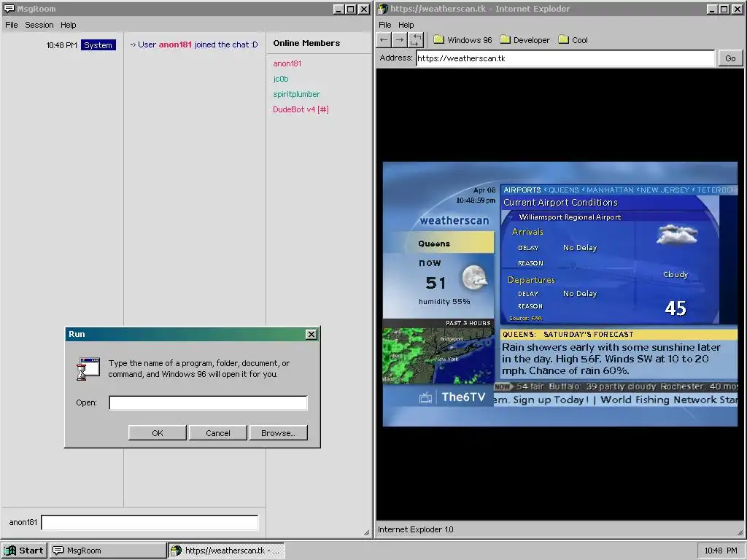Image resolution: width=747 pixels, height=560 pixels.
Task: Open MsgRoom Help menu
Action: [x=68, y=25]
